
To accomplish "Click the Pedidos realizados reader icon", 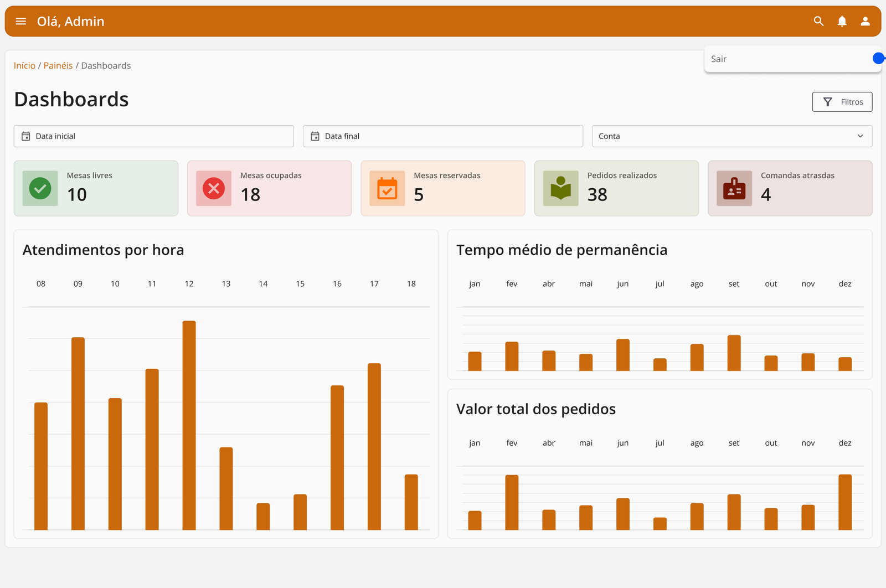I will pos(560,189).
